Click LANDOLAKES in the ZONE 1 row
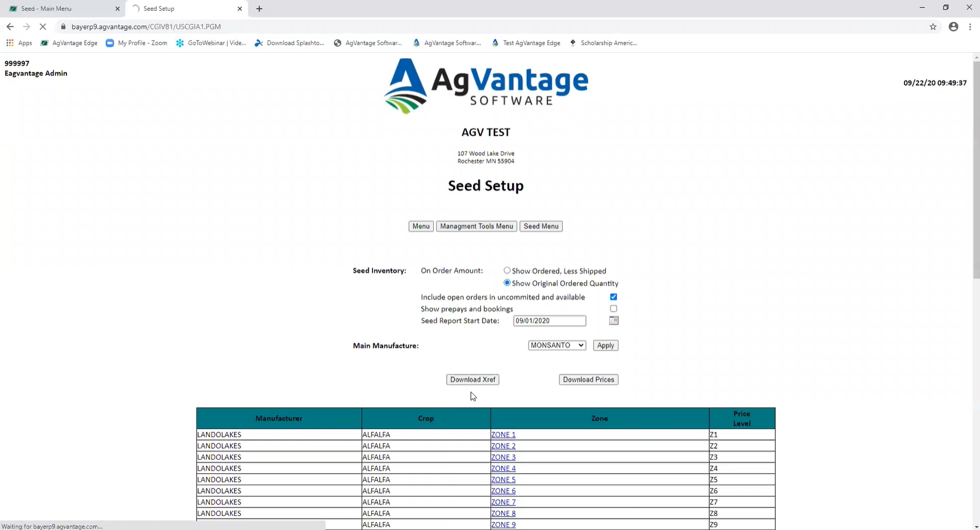Image resolution: width=980 pixels, height=530 pixels. 219,435
